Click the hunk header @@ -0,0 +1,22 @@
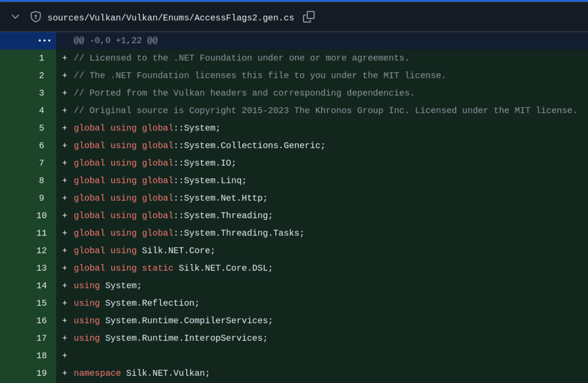 click(115, 40)
